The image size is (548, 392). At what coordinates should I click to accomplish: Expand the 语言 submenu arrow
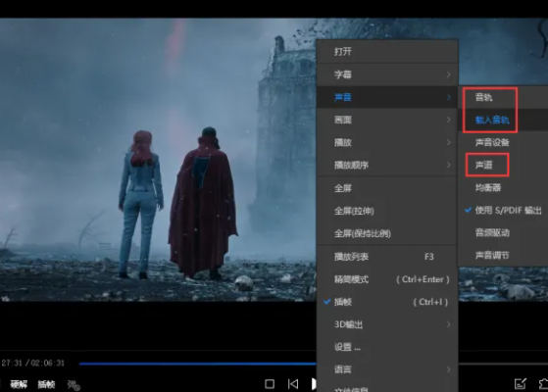[448, 369]
